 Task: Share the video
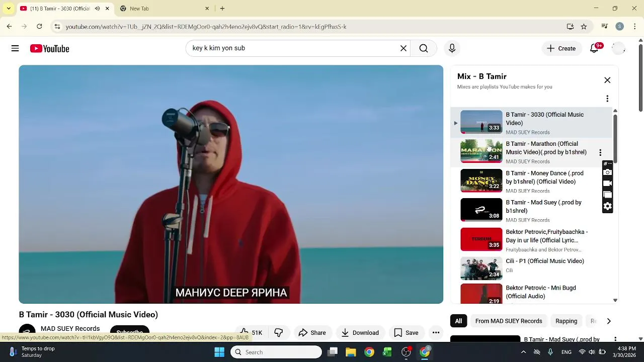coord(312,332)
